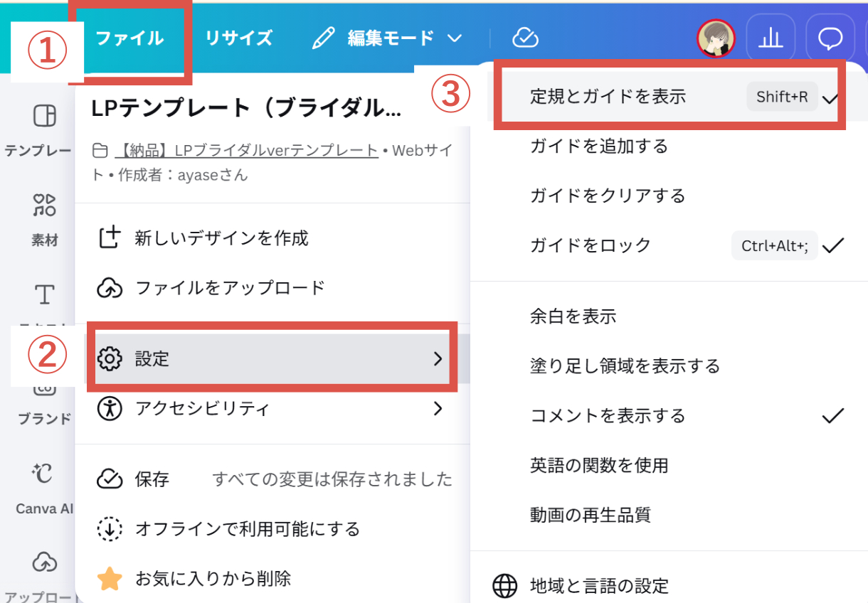This screenshot has width=868, height=603.
Task: Select オフラインで利用可能にする
Action: (x=272, y=529)
